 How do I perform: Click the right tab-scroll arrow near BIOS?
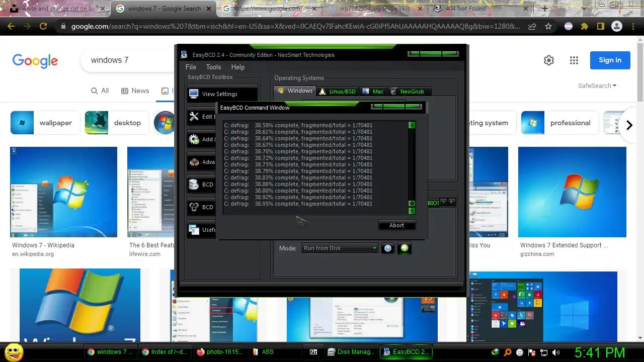pyautogui.click(x=452, y=202)
